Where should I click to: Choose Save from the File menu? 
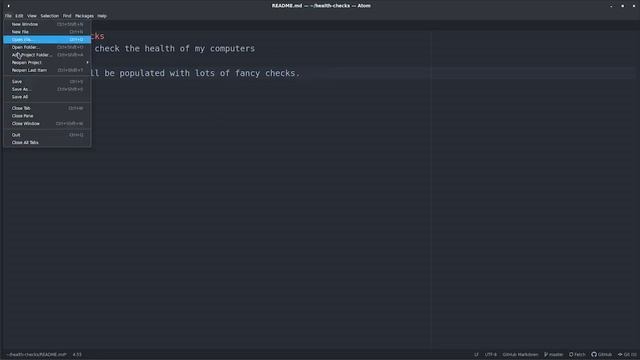[47, 82]
